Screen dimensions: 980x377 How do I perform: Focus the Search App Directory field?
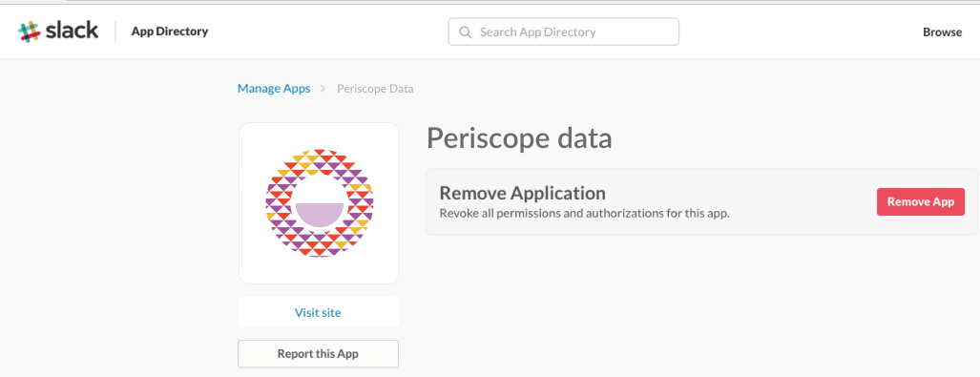click(x=563, y=31)
